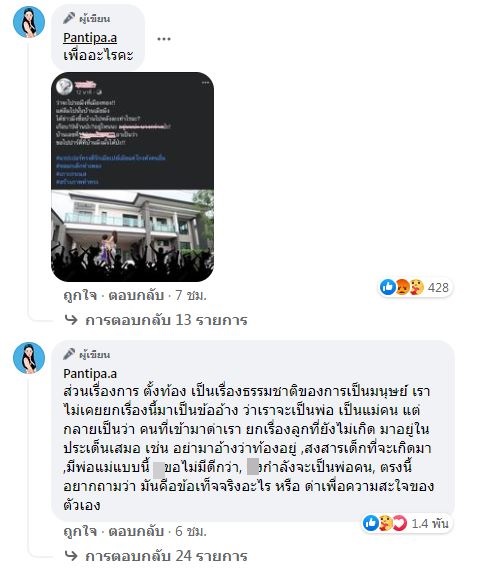
Task: Click the like reaction icon beside 428
Action: (388, 287)
